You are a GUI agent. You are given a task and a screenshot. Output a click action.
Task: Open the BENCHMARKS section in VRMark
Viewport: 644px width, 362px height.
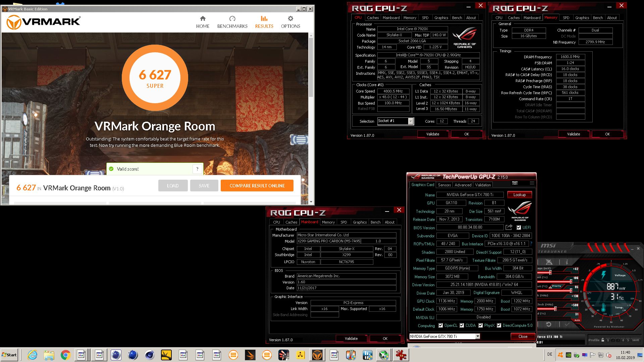(232, 22)
